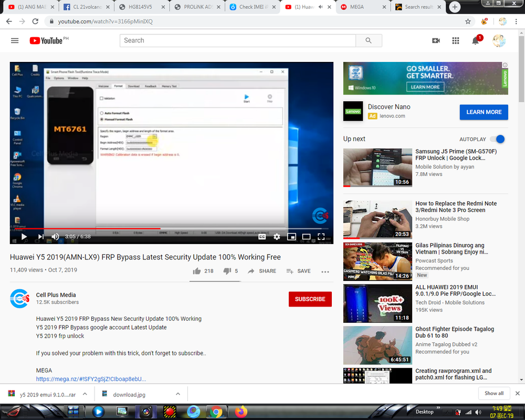Click the search magnifier button
This screenshot has width=525, height=420.
(369, 40)
